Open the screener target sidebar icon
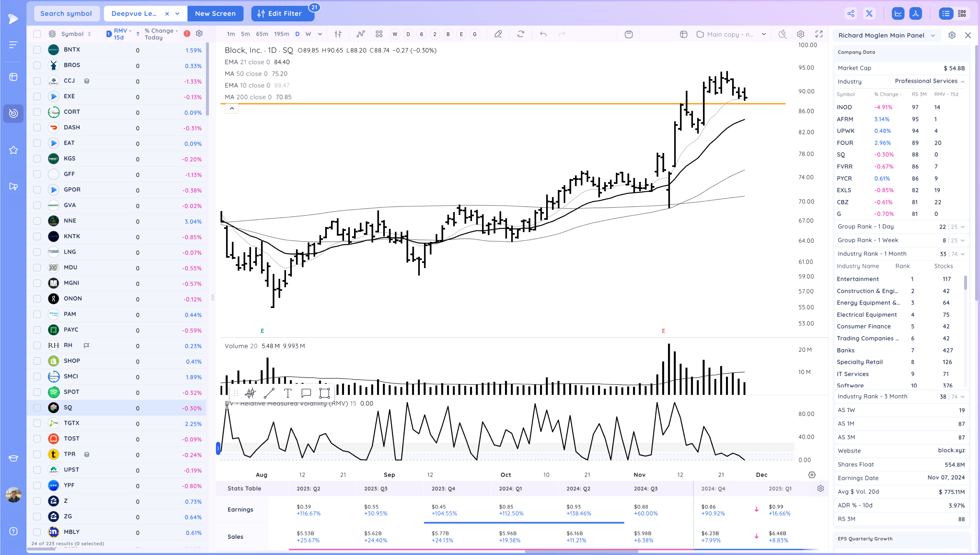Screen dimensions: 980x555 click(x=13, y=113)
